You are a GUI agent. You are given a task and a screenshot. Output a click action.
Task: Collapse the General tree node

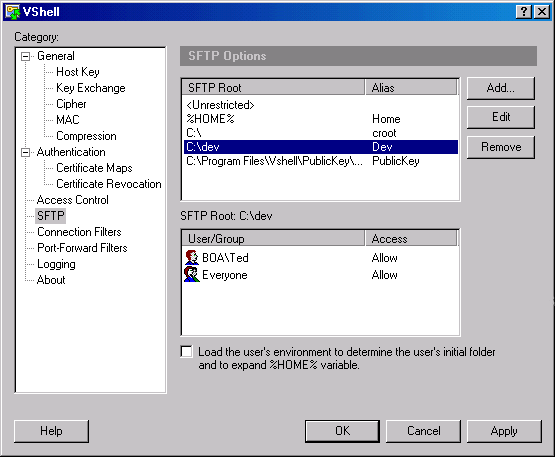25,56
